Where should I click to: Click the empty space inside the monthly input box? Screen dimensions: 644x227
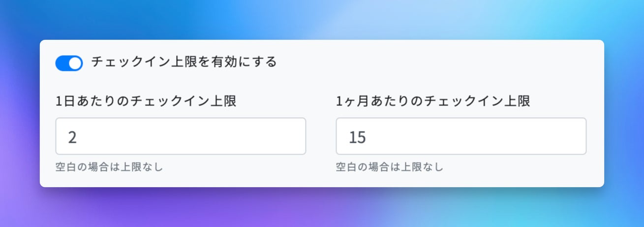coord(492,136)
